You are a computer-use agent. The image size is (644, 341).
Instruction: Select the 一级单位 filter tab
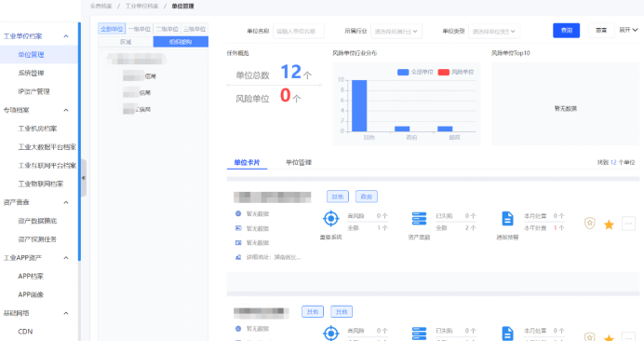click(x=140, y=29)
